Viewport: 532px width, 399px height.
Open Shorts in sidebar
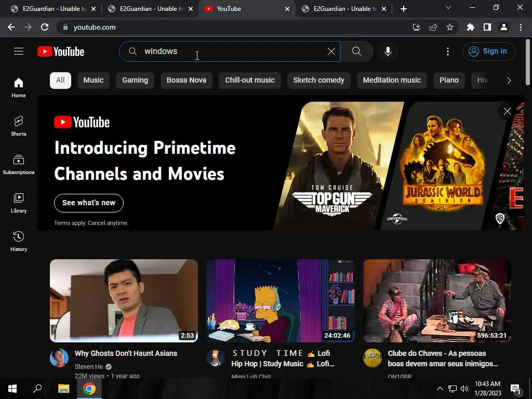click(19, 126)
